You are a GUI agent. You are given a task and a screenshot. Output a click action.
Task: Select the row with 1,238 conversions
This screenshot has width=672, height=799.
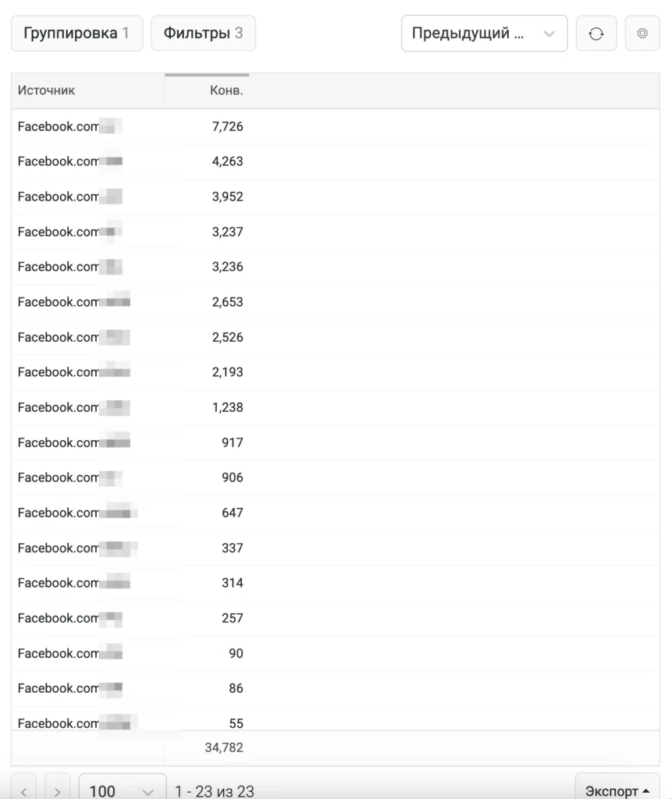click(x=335, y=407)
